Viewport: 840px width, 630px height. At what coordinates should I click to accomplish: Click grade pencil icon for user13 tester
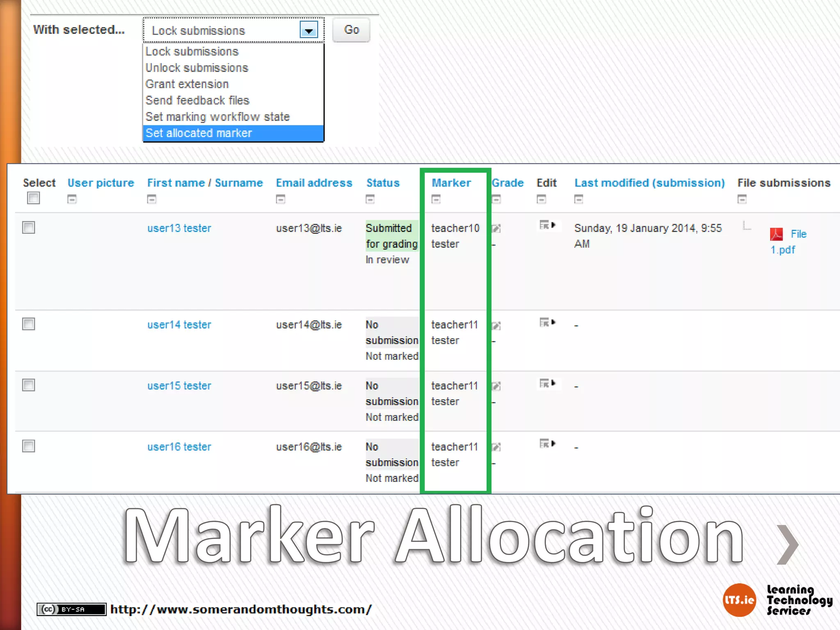click(496, 228)
